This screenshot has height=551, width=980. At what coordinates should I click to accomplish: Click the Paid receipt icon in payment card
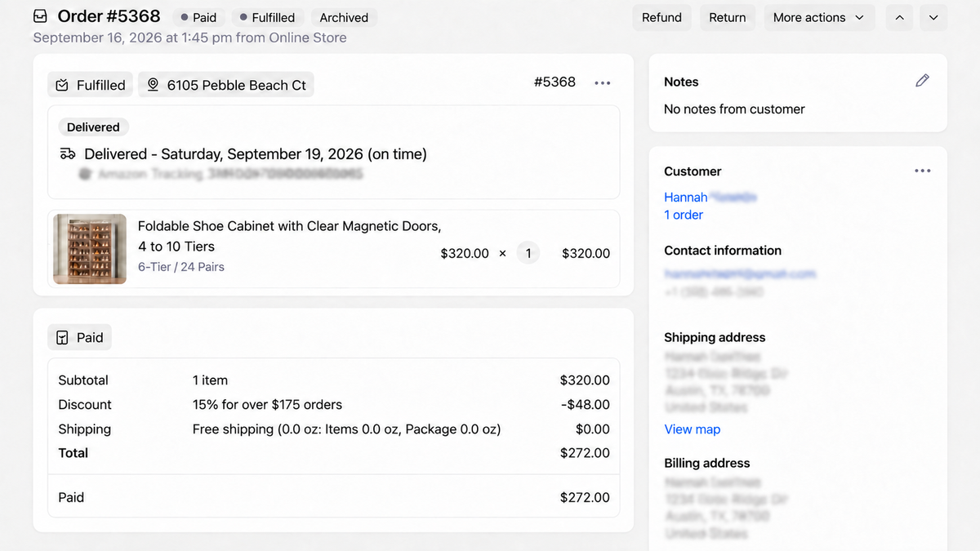coord(63,337)
